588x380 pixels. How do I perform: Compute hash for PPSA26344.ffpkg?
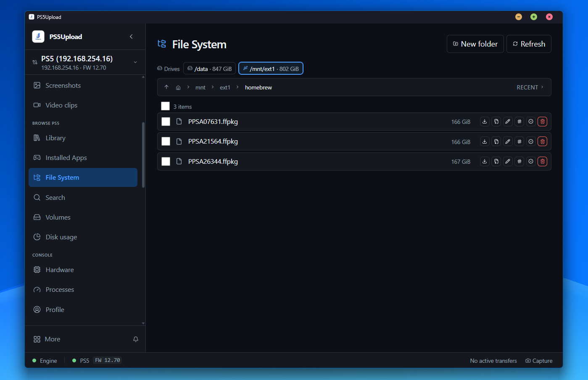click(519, 161)
